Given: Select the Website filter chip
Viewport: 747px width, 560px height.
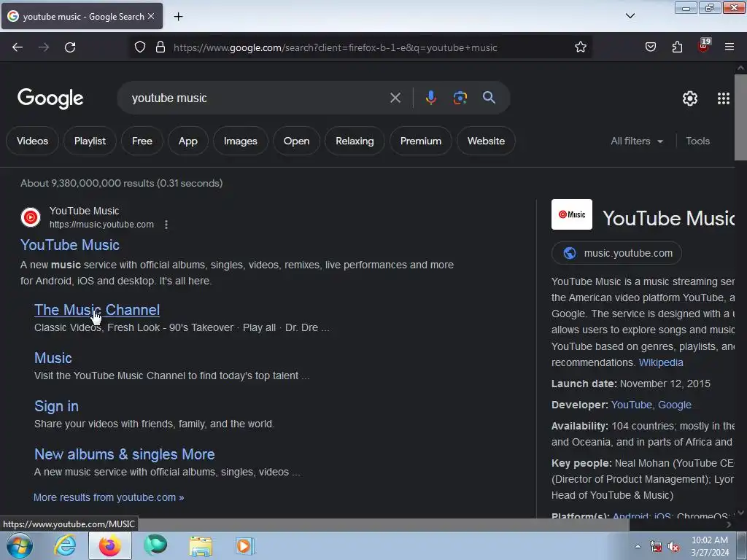Looking at the screenshot, I should point(486,141).
